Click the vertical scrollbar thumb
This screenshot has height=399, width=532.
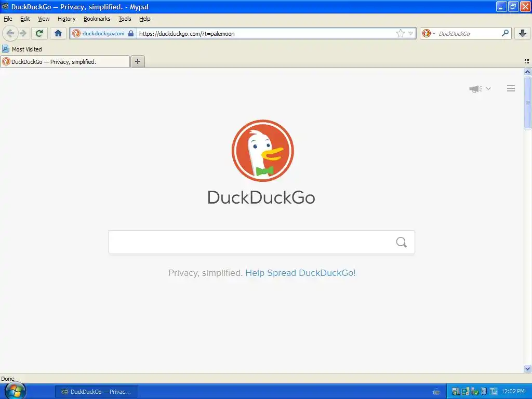click(527, 103)
